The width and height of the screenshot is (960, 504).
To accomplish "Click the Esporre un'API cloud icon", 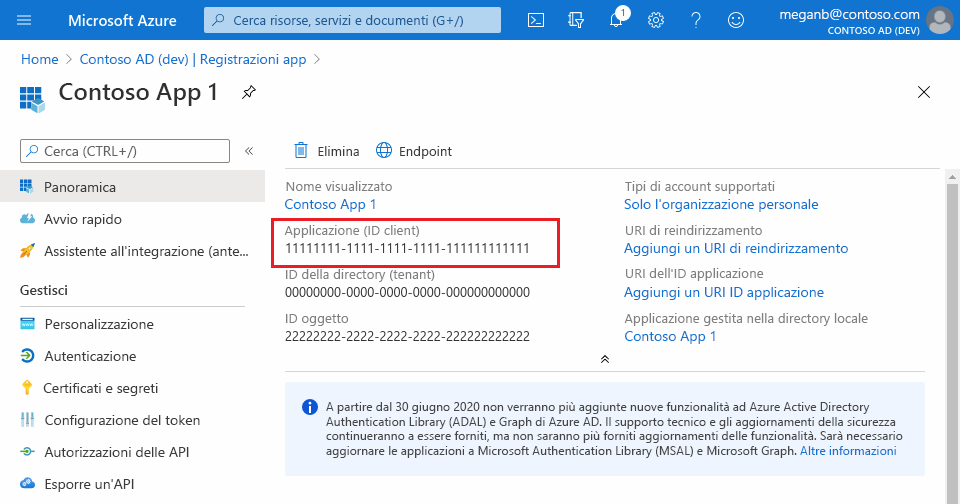I will pyautogui.click(x=28, y=483).
